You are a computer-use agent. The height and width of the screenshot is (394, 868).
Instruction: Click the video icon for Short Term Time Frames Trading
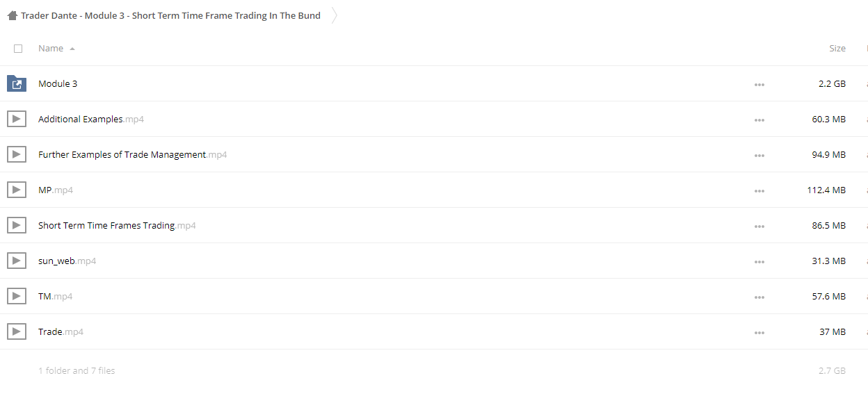coord(17,225)
